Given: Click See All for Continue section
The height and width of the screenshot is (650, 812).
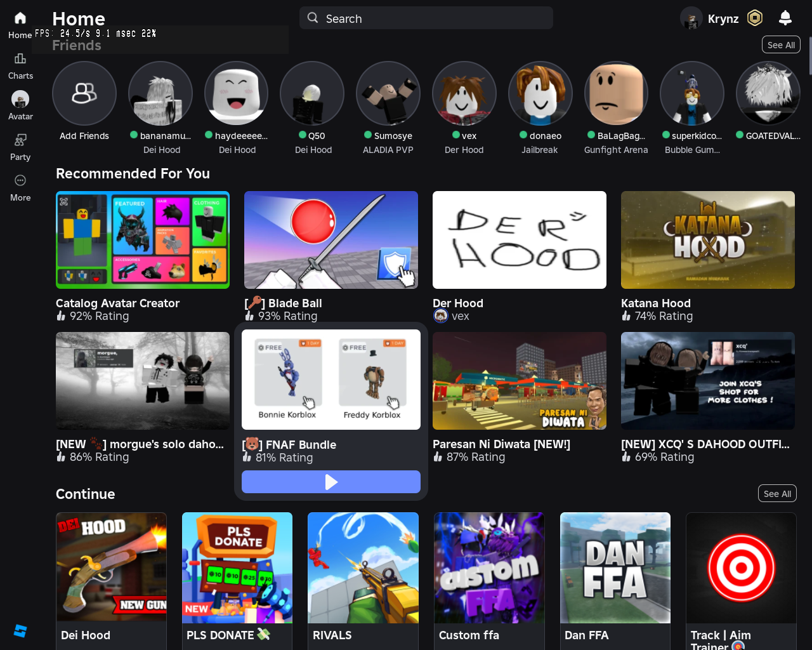Looking at the screenshot, I should click(x=777, y=494).
